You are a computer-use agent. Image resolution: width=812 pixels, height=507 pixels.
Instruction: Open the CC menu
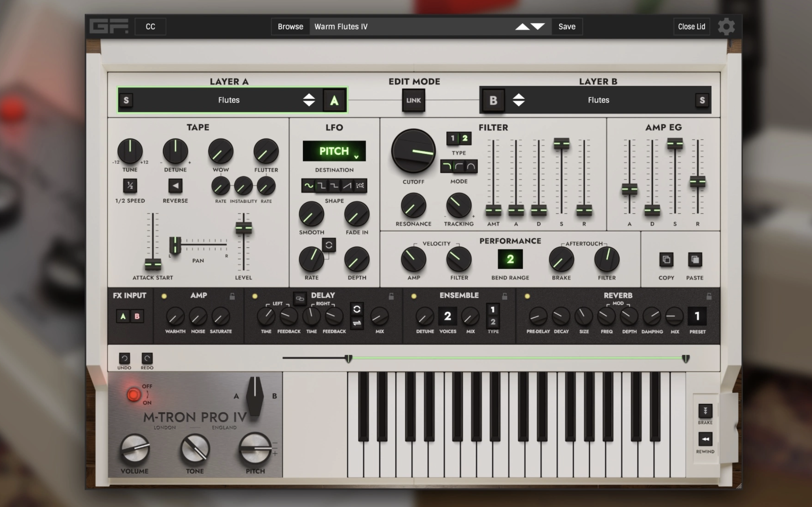click(x=150, y=27)
